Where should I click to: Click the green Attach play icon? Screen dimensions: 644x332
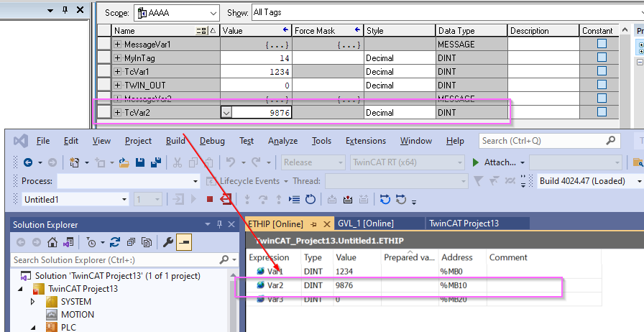click(476, 162)
